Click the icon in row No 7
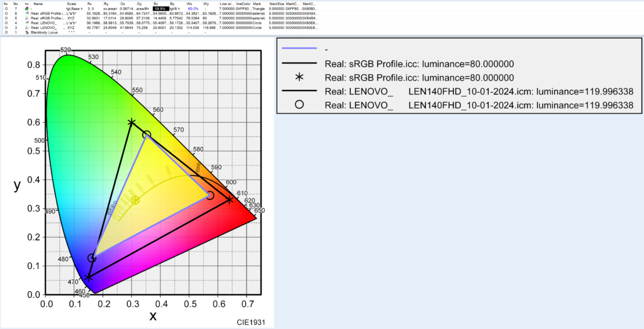The height and width of the screenshot is (329, 644). pyautogui.click(x=26, y=9)
